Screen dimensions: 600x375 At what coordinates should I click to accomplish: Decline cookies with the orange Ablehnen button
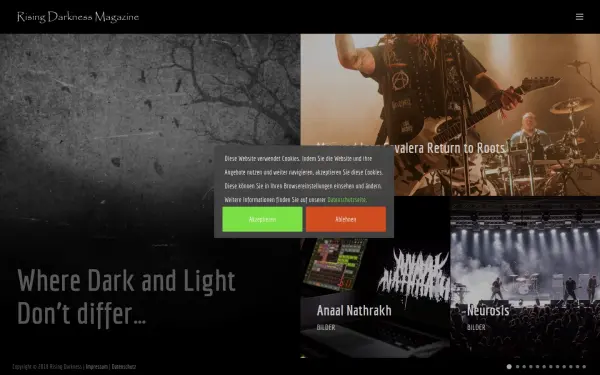click(346, 219)
